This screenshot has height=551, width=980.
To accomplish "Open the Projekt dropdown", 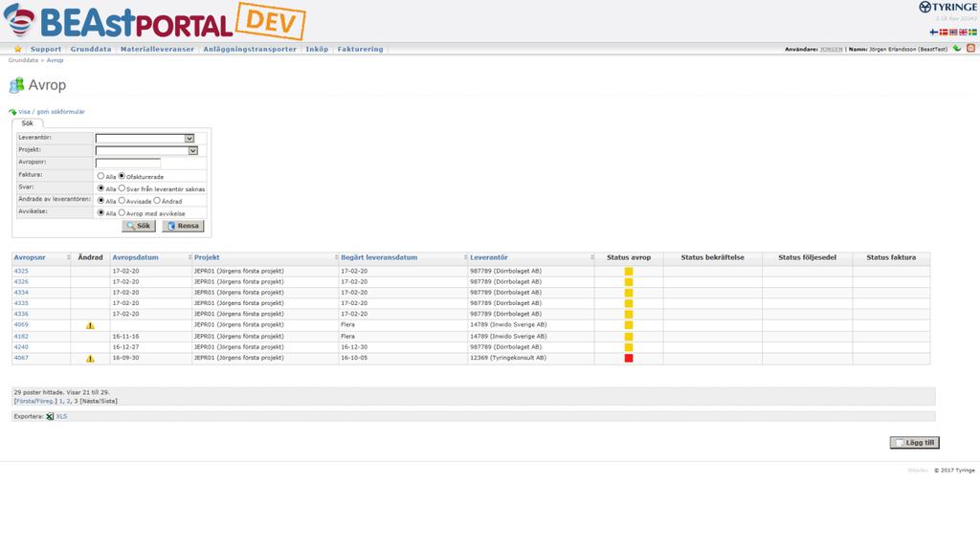I will pyautogui.click(x=146, y=150).
